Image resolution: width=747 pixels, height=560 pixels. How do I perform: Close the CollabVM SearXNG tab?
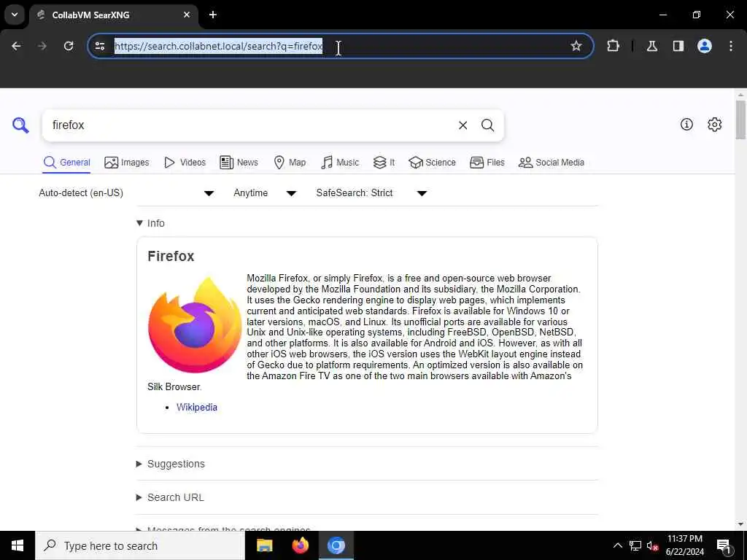(187, 15)
